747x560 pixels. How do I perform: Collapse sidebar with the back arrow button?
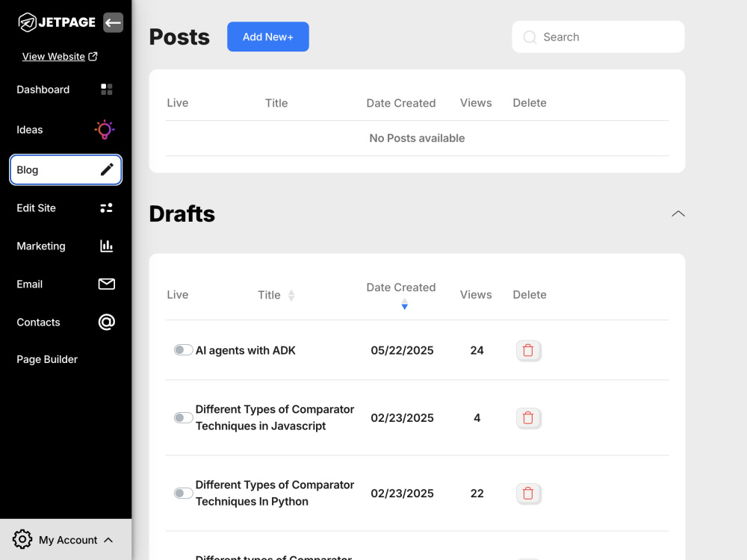113,22
